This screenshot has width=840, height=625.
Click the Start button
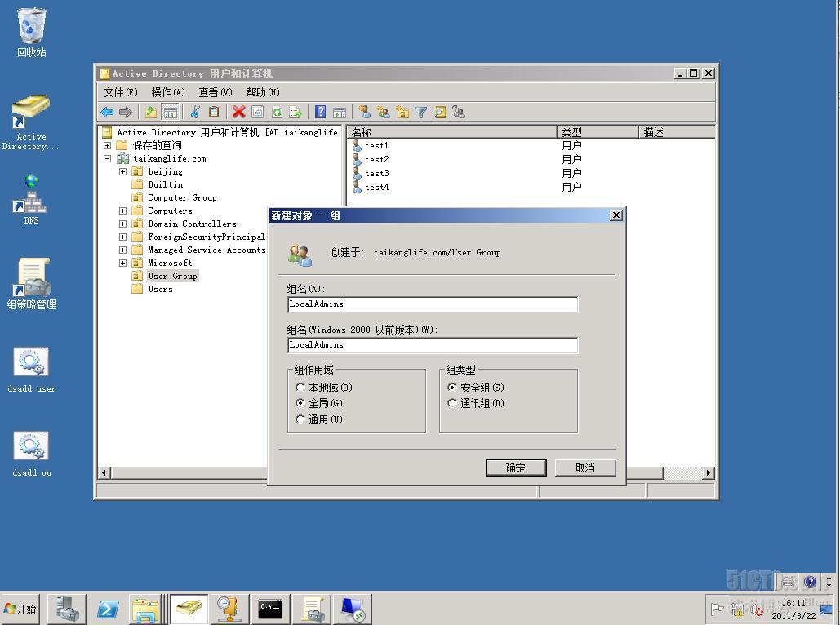click(20, 609)
